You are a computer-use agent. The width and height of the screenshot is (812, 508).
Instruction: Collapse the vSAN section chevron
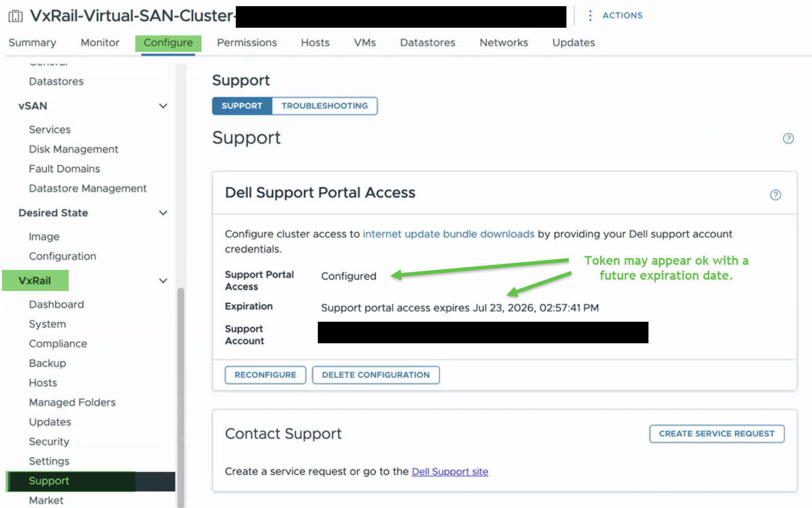click(163, 106)
